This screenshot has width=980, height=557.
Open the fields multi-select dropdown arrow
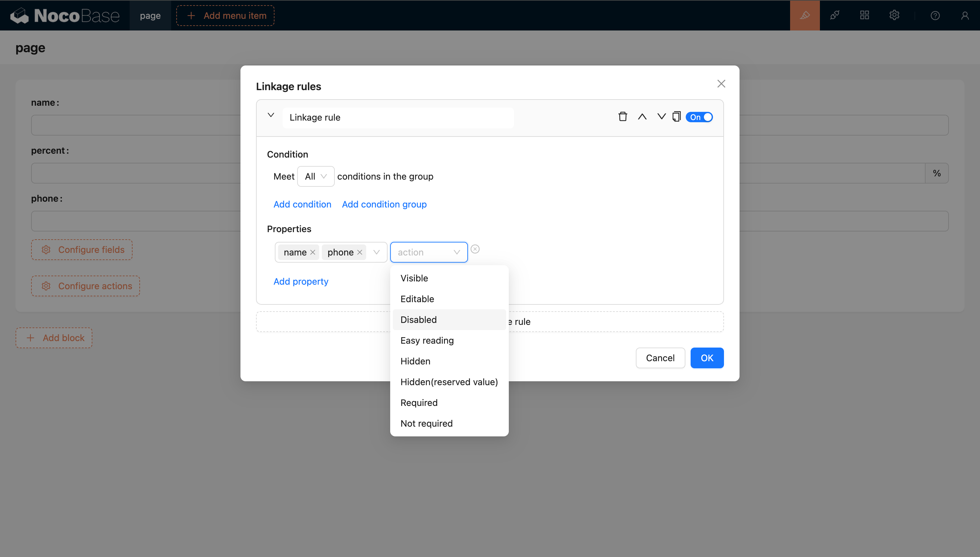pyautogui.click(x=377, y=252)
